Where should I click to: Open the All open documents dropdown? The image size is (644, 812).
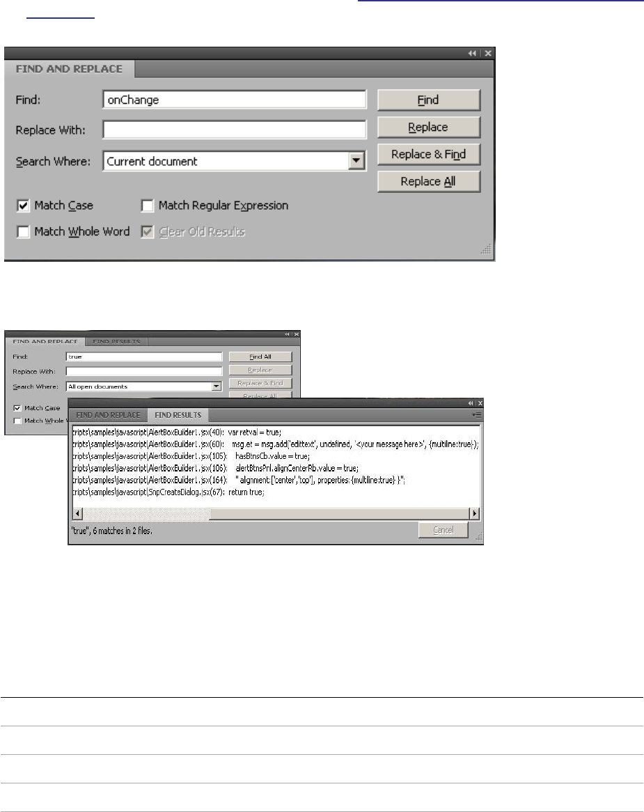coord(217,387)
